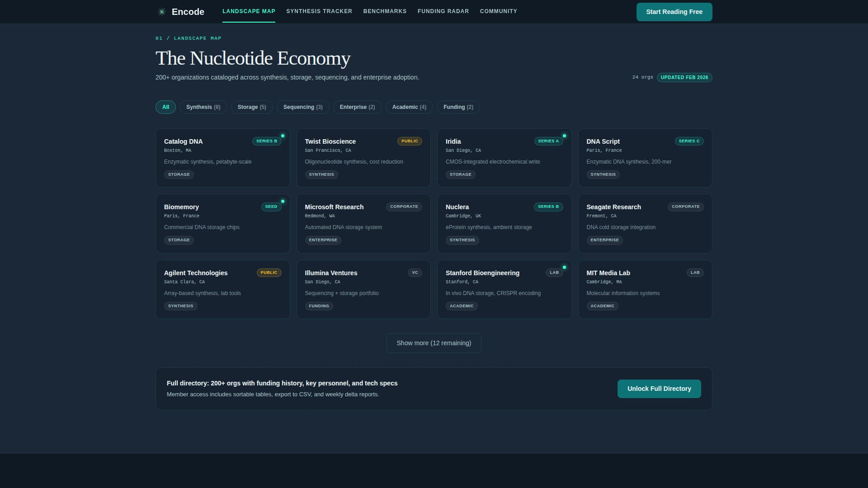Open the Nuclera card title

[457, 207]
